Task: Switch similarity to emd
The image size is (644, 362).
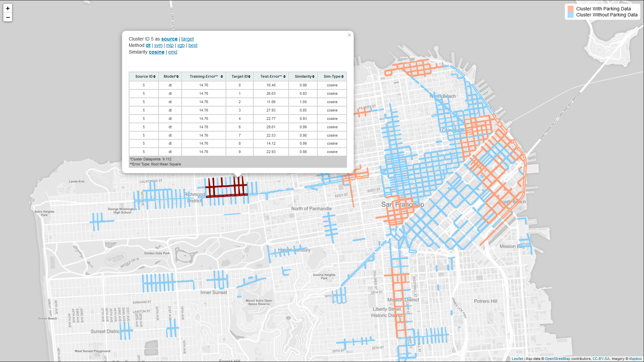Action: point(173,52)
